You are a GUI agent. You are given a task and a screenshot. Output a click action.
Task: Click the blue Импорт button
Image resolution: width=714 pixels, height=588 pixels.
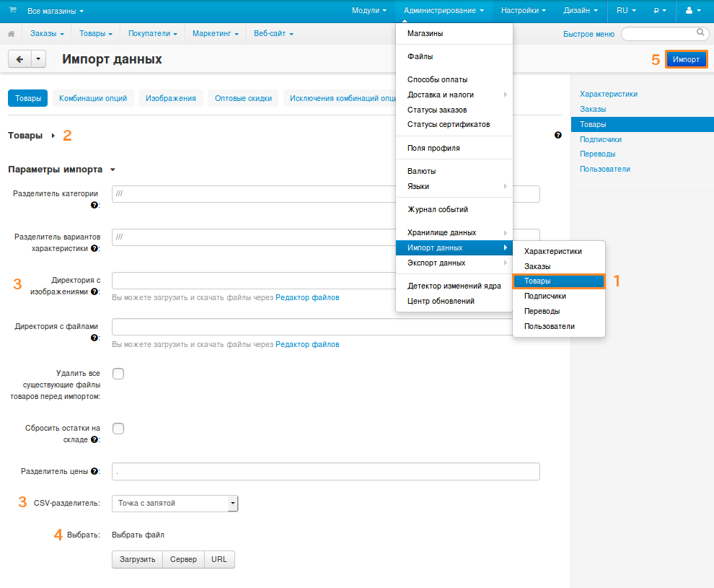coord(686,59)
